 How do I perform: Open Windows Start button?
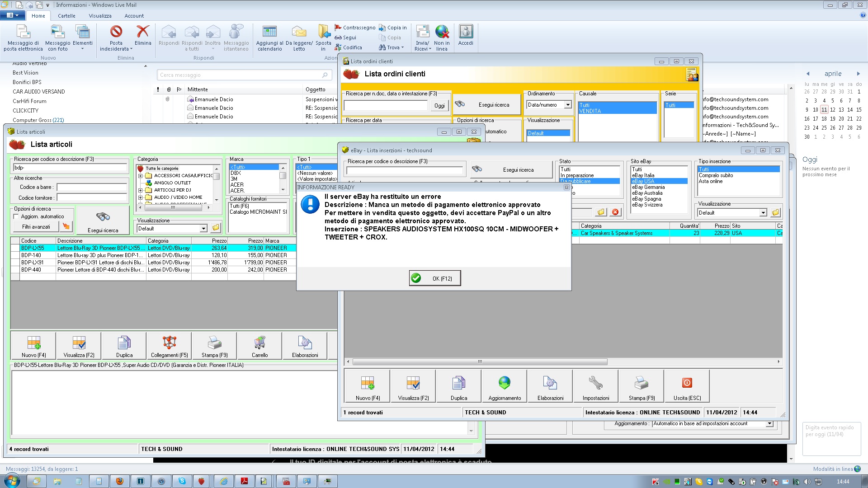click(x=12, y=481)
